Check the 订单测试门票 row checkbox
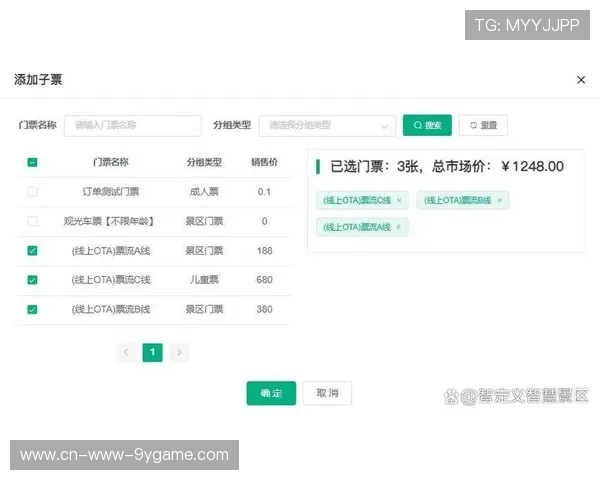Screen dimensions: 600x480 tap(33, 191)
